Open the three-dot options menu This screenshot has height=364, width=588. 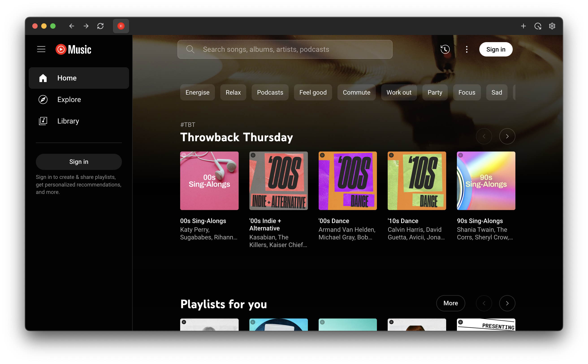467,49
